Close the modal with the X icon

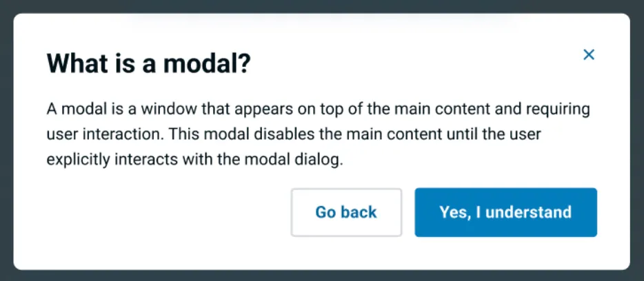point(589,55)
